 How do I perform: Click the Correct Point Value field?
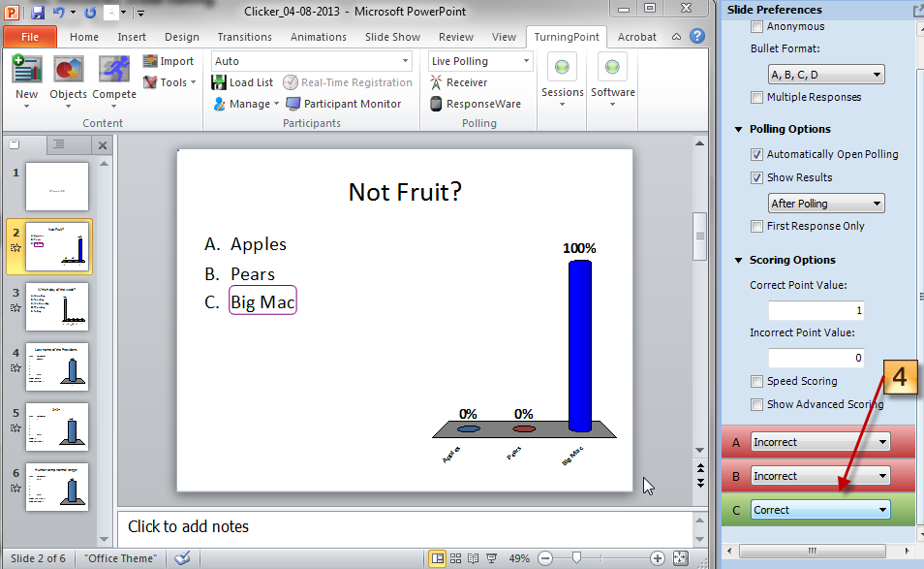pos(816,310)
